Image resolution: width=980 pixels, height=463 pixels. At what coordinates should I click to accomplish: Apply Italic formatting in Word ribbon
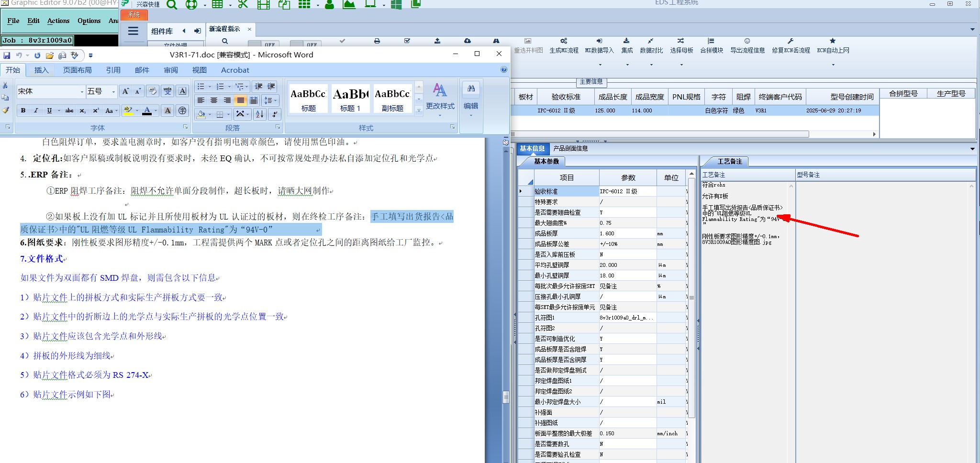[x=36, y=110]
